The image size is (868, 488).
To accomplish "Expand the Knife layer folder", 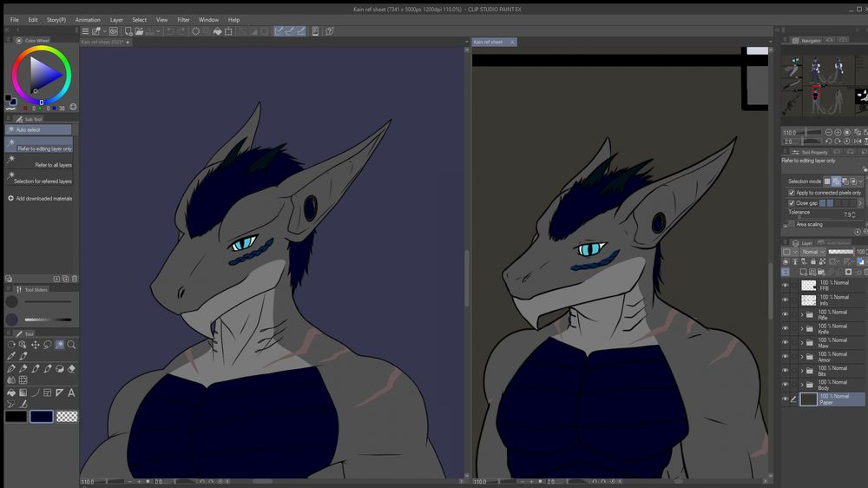I will click(x=801, y=328).
